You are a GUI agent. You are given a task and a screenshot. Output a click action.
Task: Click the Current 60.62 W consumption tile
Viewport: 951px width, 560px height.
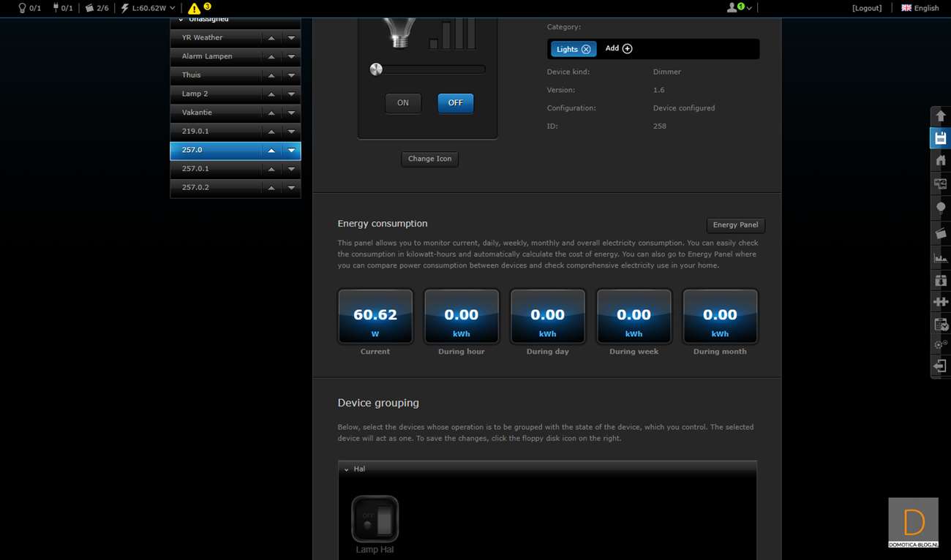coord(375,317)
